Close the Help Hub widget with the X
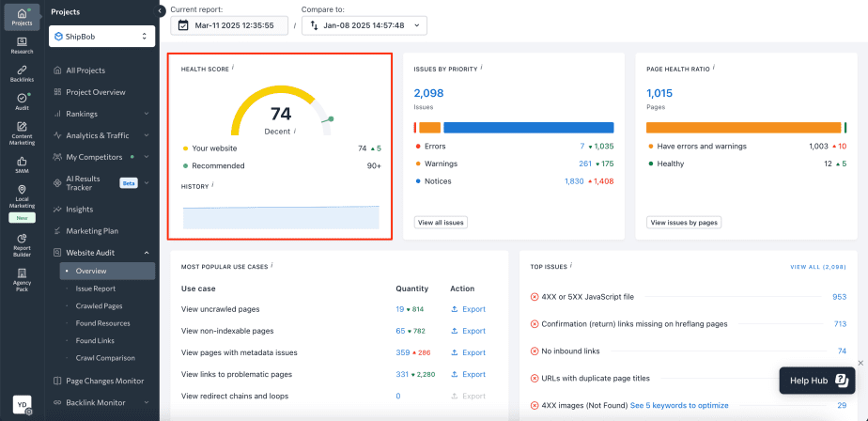 pos(860,363)
